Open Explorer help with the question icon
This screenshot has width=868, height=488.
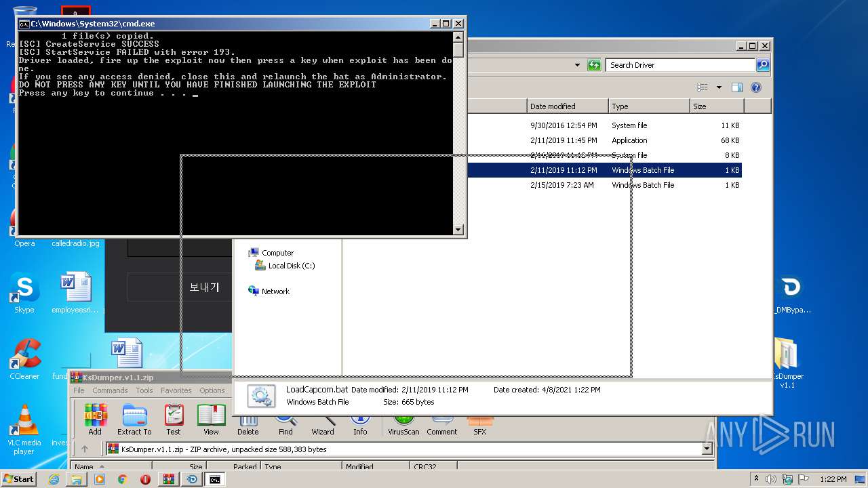pyautogui.click(x=756, y=87)
